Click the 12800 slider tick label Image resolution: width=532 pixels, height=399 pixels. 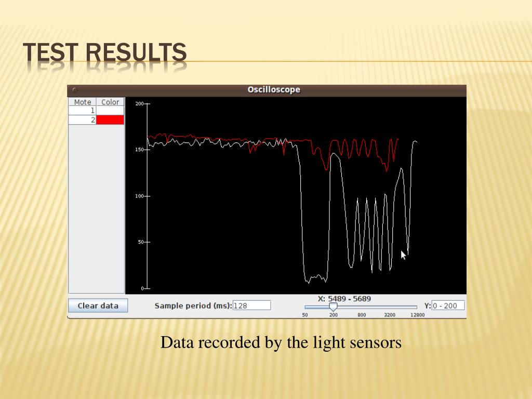tap(417, 315)
